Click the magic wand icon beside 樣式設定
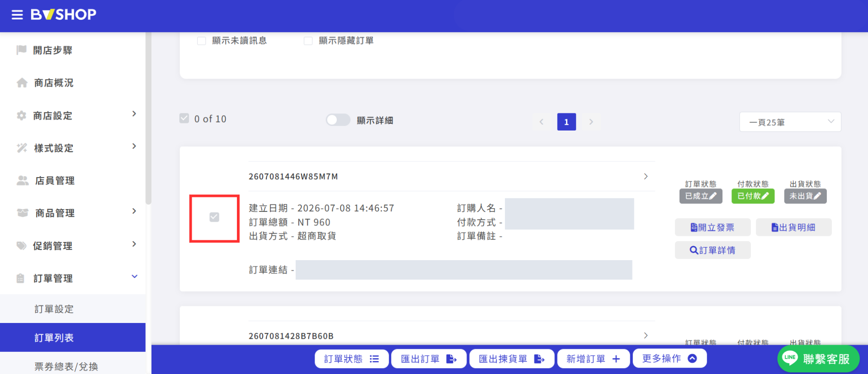This screenshot has width=868, height=374. 22,148
